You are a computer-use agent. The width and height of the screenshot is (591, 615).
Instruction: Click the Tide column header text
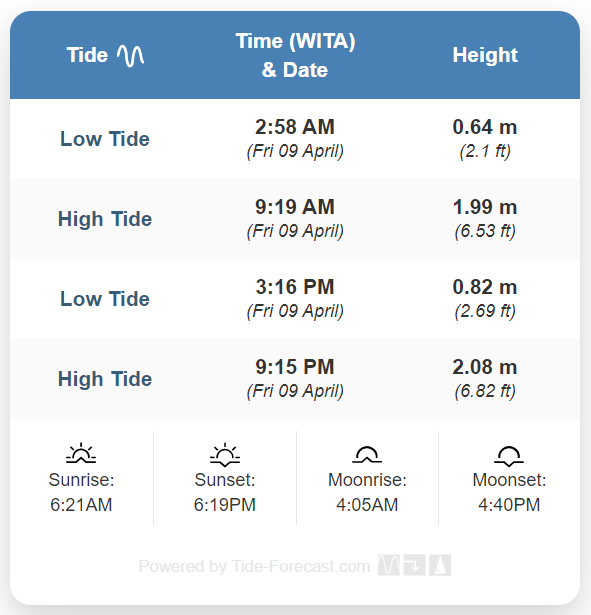point(87,55)
